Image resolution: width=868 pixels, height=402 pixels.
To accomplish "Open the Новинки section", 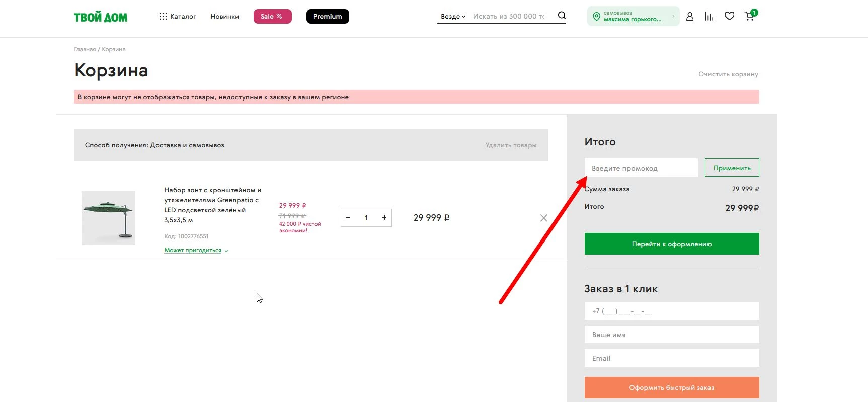I will 224,17.
